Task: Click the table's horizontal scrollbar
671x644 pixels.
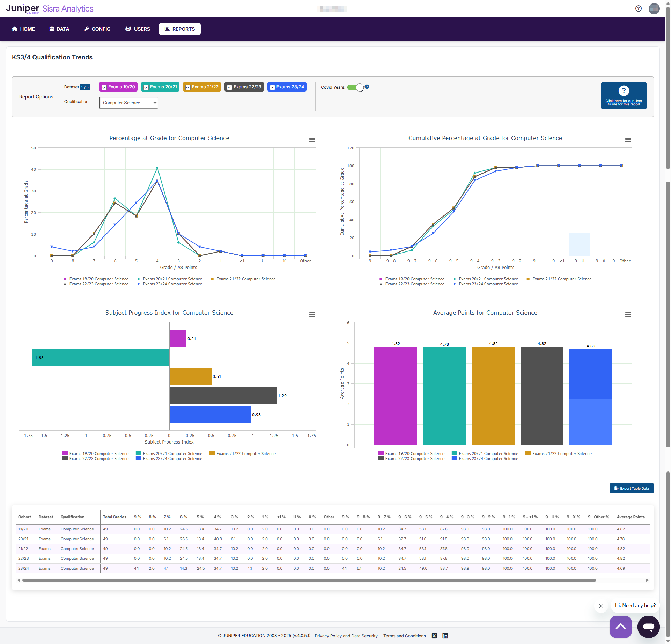Action: coord(309,580)
